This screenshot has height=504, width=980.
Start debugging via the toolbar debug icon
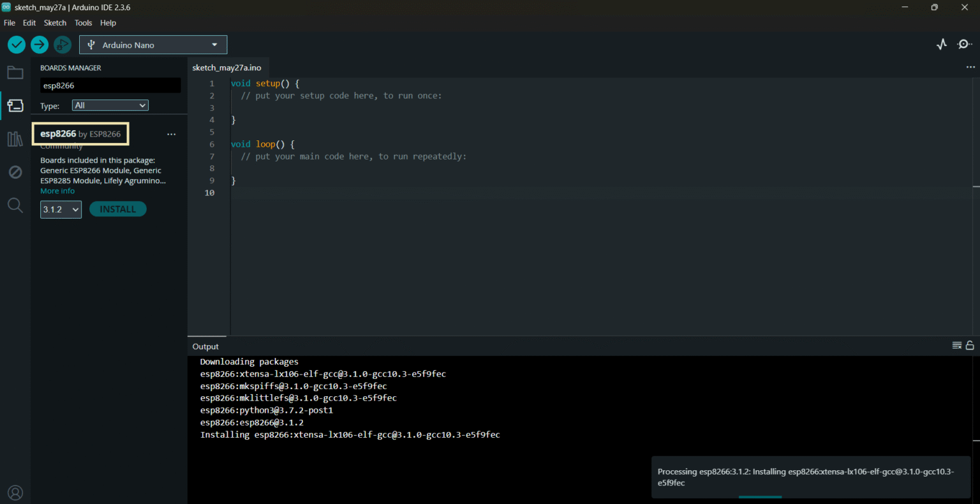tap(62, 45)
